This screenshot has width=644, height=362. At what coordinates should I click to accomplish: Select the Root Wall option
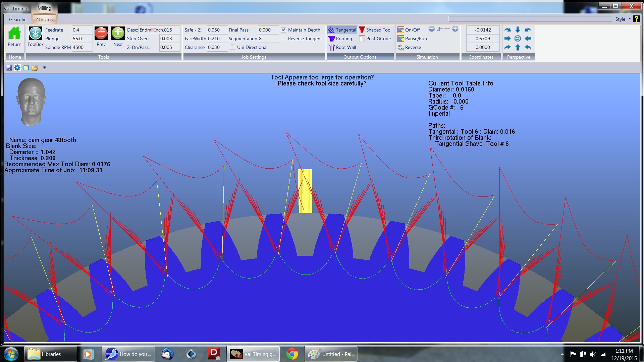(342, 47)
